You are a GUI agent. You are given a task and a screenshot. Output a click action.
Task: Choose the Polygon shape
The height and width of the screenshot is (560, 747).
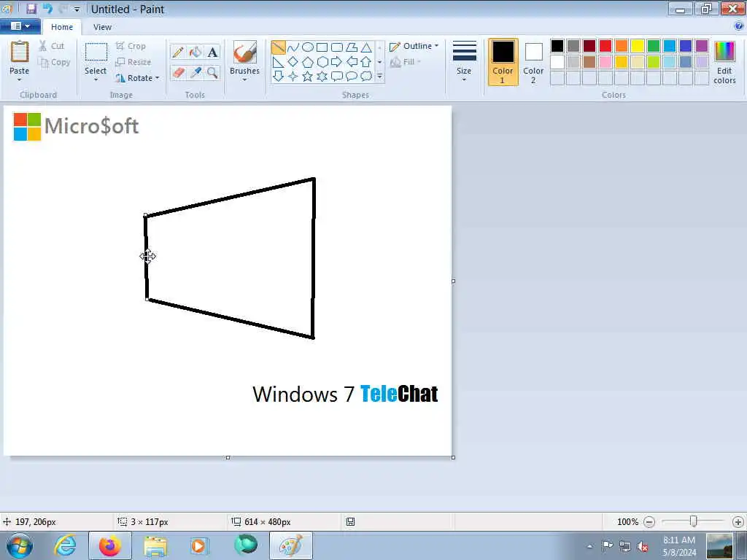click(352, 47)
